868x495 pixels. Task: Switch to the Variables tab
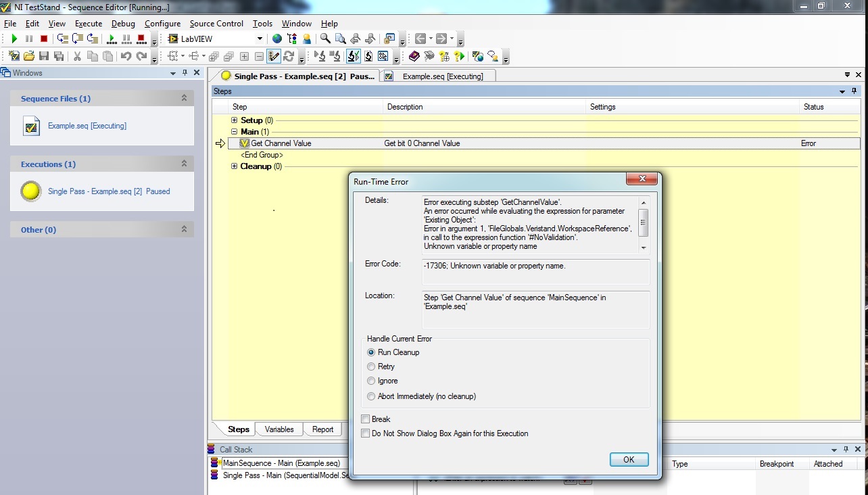279,429
